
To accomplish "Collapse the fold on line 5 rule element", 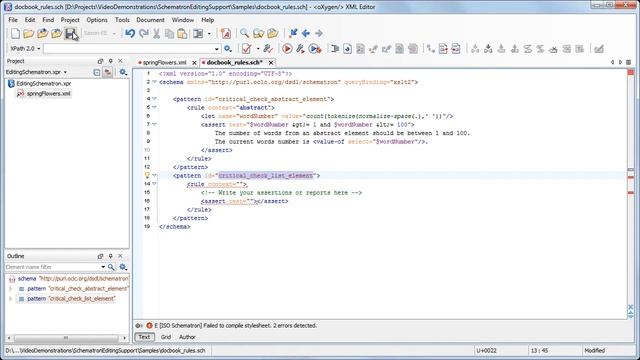I will [x=154, y=107].
